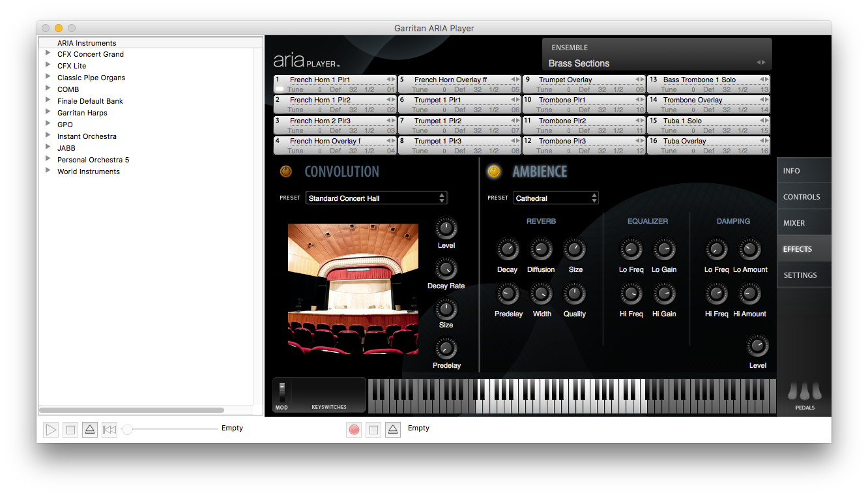Expand the World Instruments folder
Image resolution: width=868 pixels, height=495 pixels.
point(48,172)
